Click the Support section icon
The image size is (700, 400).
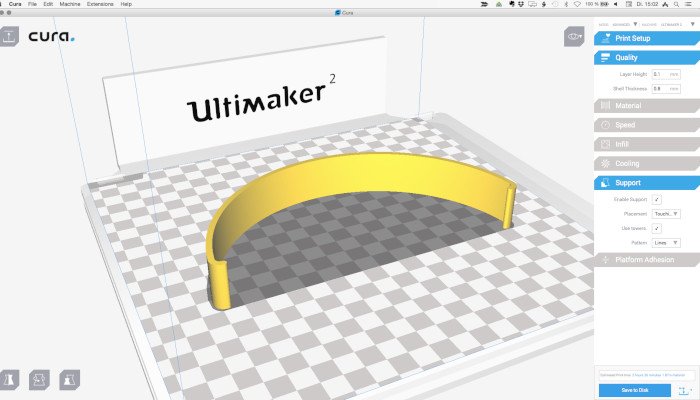pos(605,183)
